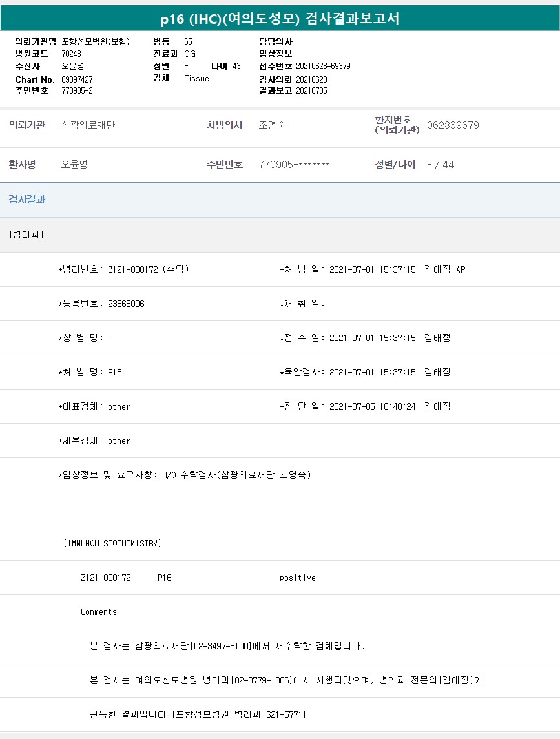Select the patient number 062869379
The height and width of the screenshot is (739, 560).
tap(453, 125)
